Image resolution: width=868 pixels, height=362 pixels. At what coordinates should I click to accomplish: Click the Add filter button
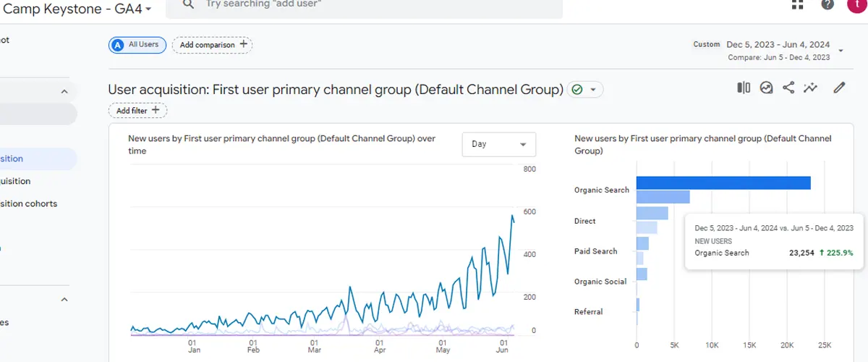tap(137, 111)
